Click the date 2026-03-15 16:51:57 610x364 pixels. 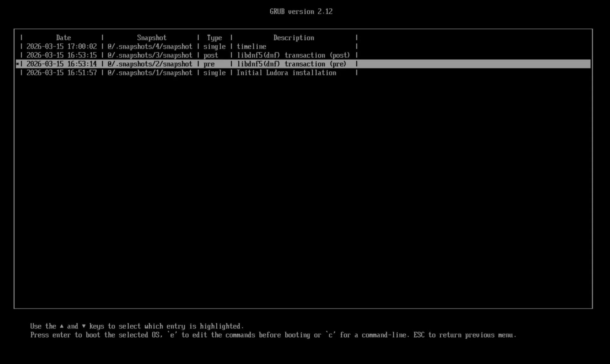pos(62,73)
